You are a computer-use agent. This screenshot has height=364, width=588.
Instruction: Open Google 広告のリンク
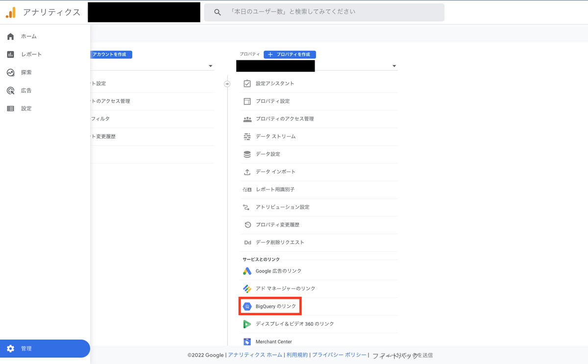coord(279,271)
